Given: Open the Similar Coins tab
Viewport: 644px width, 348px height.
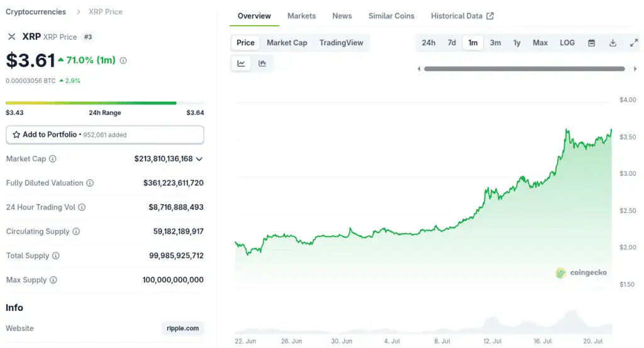Looking at the screenshot, I should pyautogui.click(x=391, y=16).
